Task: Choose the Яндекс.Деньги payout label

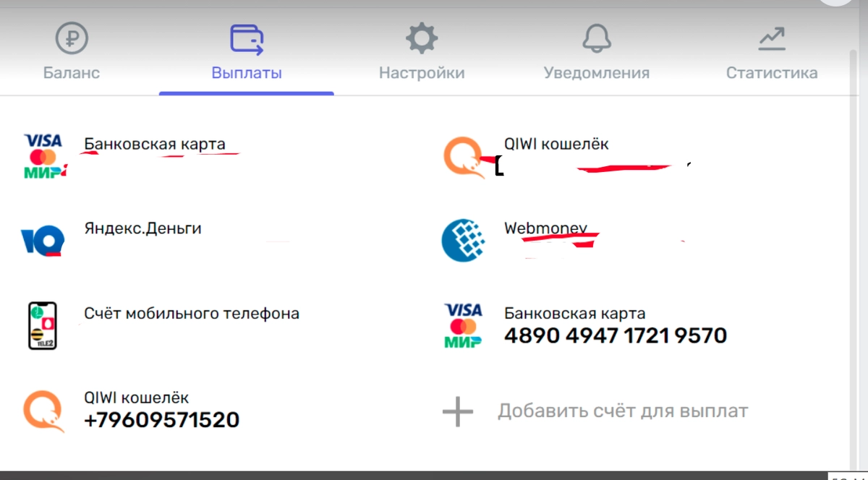Action: pos(142,229)
